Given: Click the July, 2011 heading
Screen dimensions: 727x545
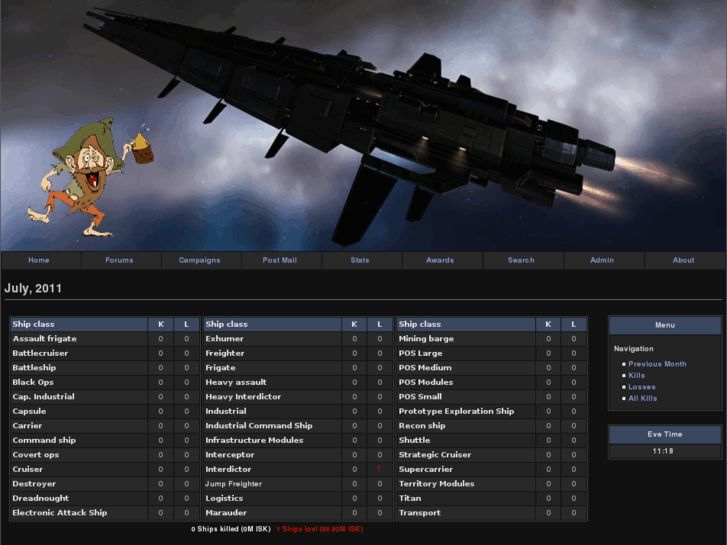Looking at the screenshot, I should [x=33, y=289].
